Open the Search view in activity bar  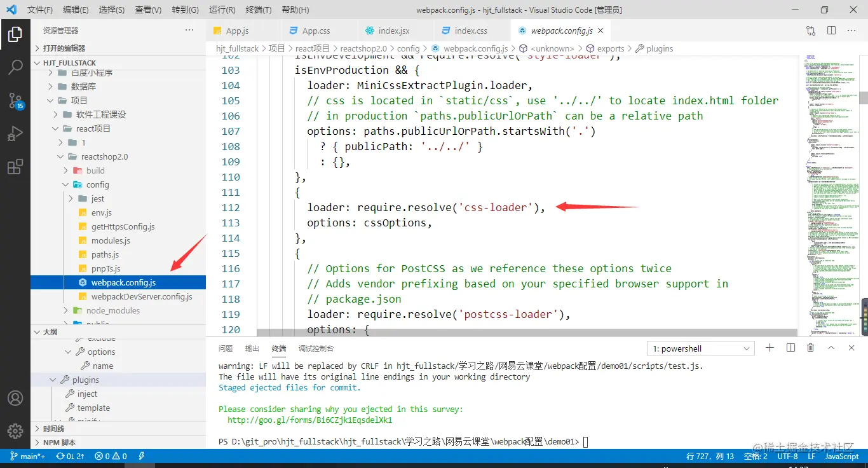tap(15, 67)
